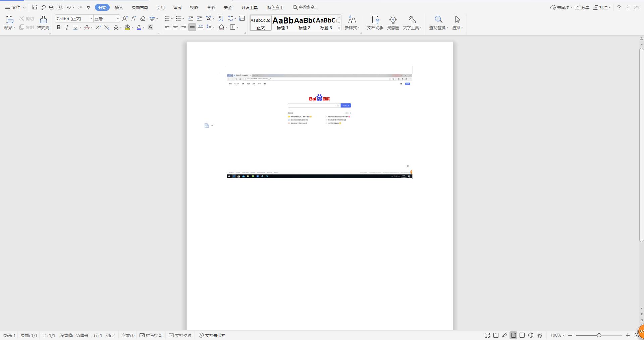Apply subscript formatting
This screenshot has width=644, height=340.
coord(107,27)
